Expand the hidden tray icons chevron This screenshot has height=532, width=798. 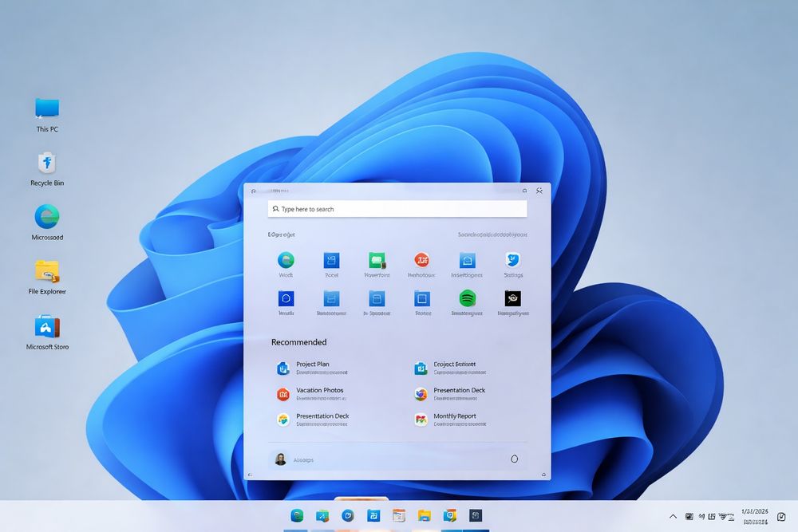coord(673,516)
